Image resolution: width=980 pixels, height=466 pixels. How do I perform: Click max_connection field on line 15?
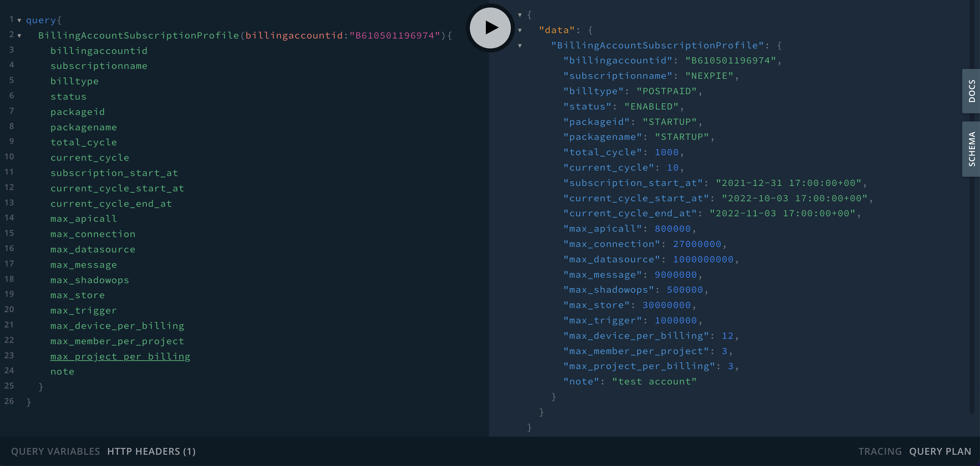click(x=93, y=234)
